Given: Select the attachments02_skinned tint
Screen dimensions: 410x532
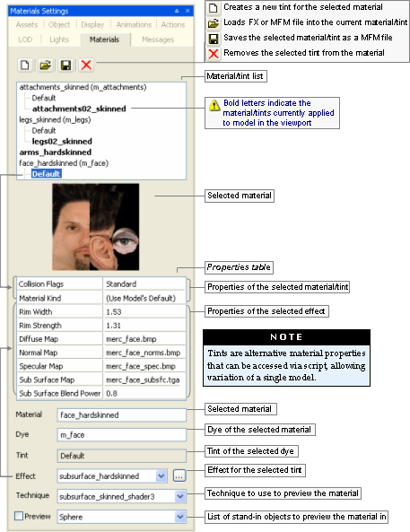Looking at the screenshot, I should click(x=79, y=109).
